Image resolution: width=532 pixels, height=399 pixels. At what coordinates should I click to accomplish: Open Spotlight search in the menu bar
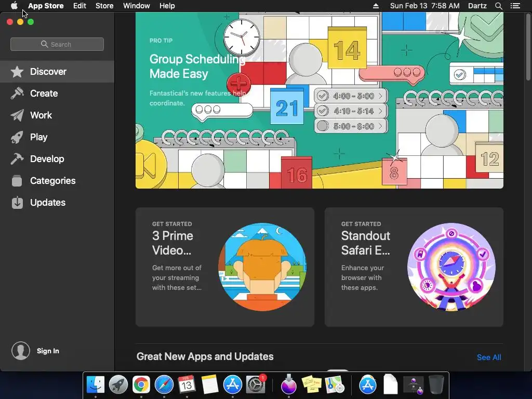[498, 6]
